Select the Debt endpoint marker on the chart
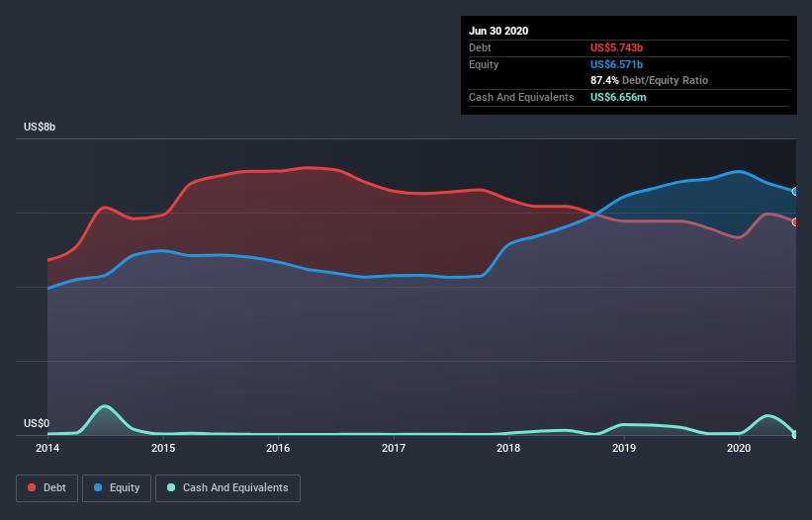Viewport: 812px width, 520px height. (795, 222)
